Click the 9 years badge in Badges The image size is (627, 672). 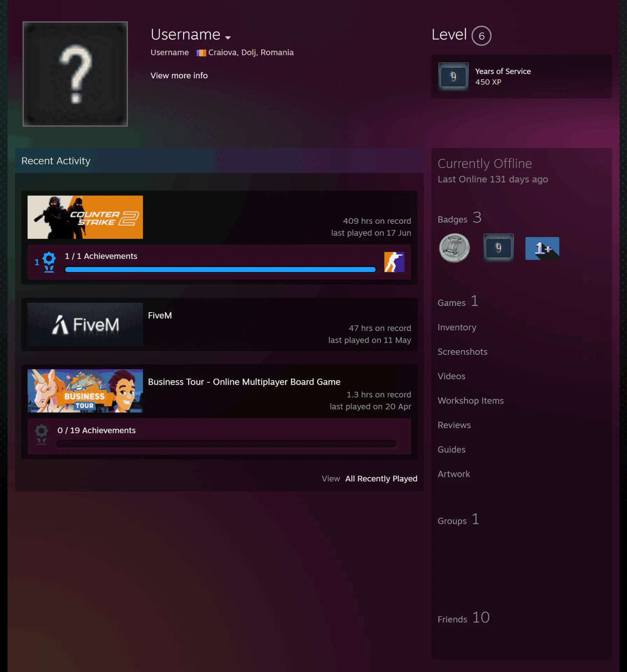(x=499, y=248)
